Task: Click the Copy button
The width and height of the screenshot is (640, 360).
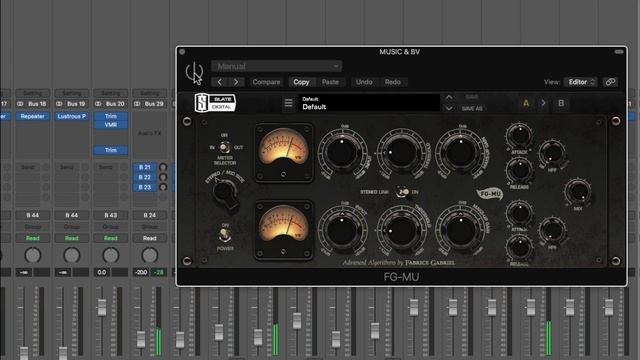Action: (x=301, y=82)
